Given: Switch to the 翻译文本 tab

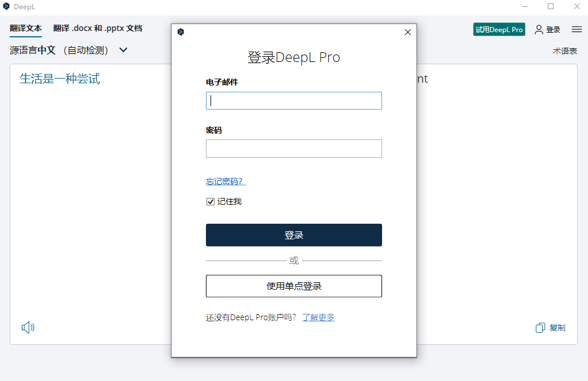Looking at the screenshot, I should pos(26,28).
